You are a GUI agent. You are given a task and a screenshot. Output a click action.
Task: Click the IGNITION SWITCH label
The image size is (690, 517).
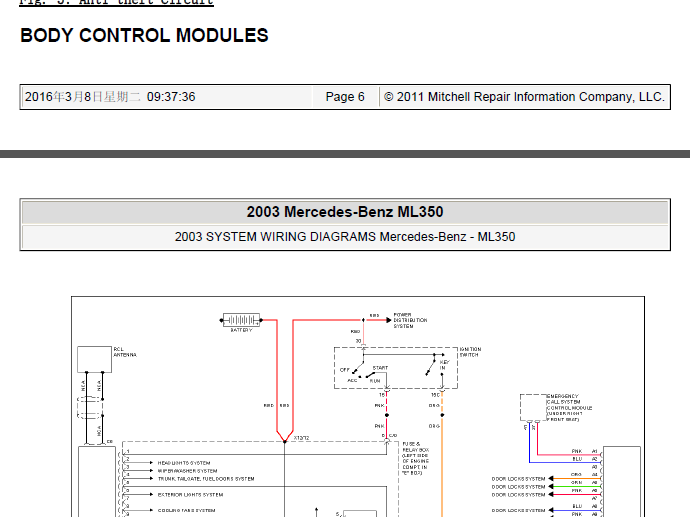[470, 352]
